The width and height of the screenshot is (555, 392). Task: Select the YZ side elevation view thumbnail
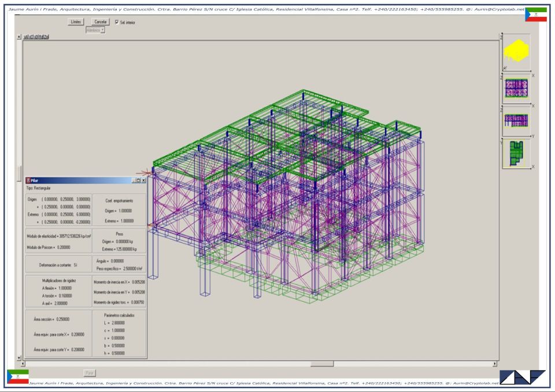click(x=517, y=121)
